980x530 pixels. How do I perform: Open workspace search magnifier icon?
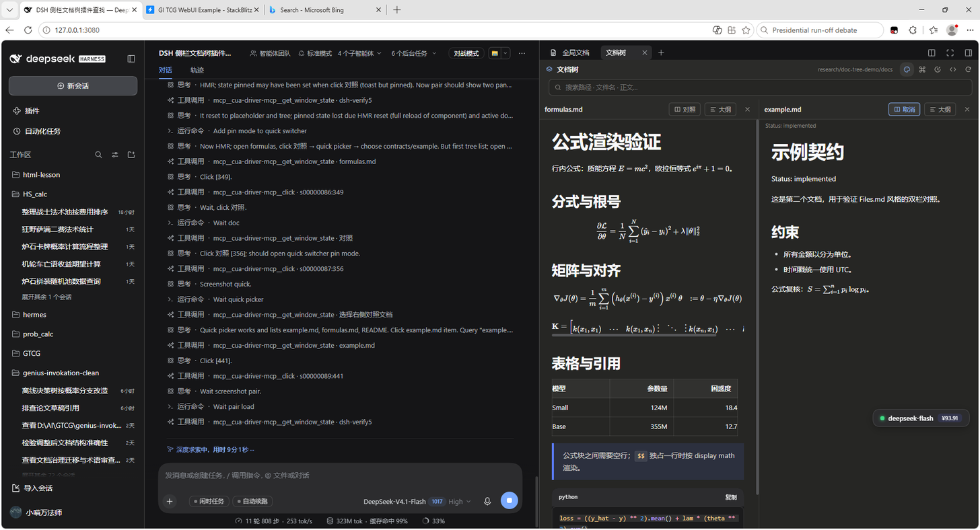point(98,155)
